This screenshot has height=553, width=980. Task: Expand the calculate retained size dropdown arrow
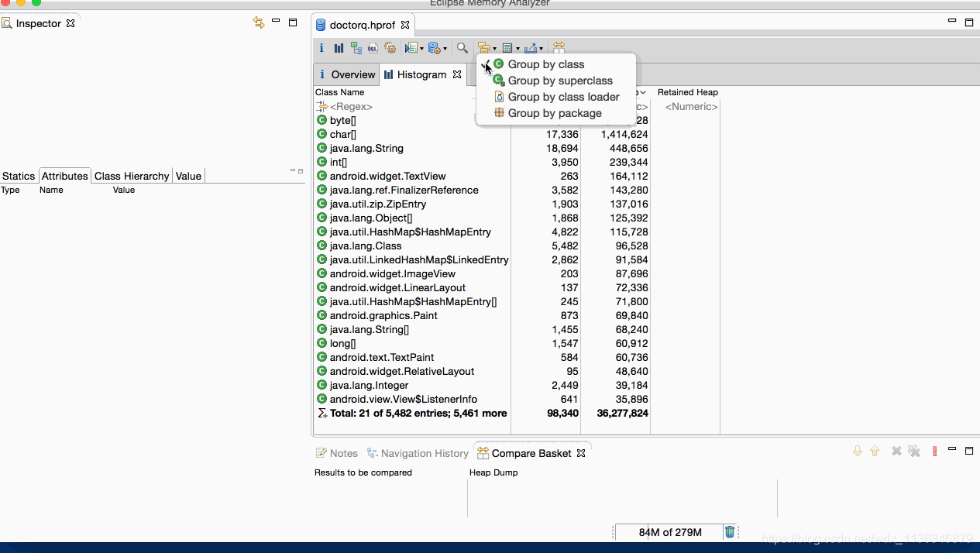(x=518, y=49)
